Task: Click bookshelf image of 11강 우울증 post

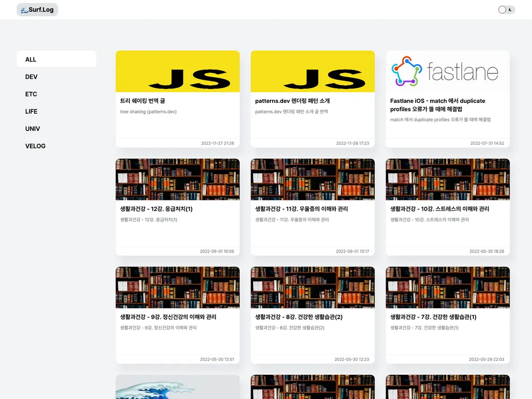Action: [x=313, y=179]
